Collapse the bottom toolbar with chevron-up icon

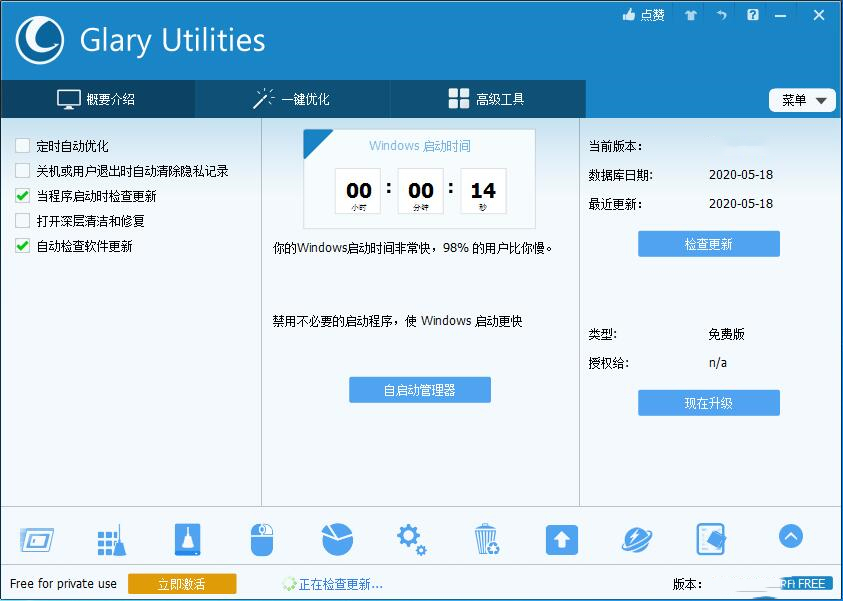coord(790,536)
